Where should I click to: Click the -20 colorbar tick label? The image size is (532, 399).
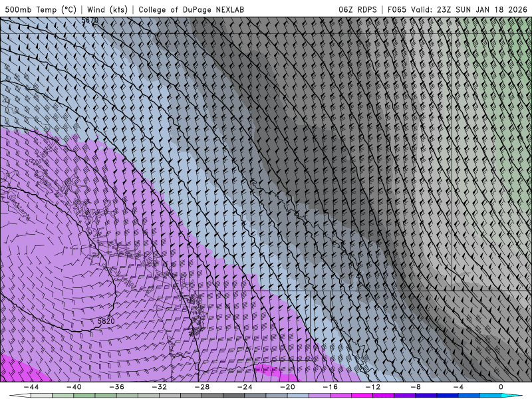[287, 387]
